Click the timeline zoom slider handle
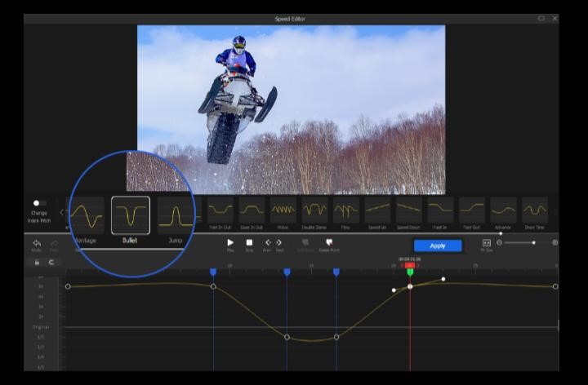Image resolution: width=588 pixels, height=385 pixels. pyautogui.click(x=534, y=242)
